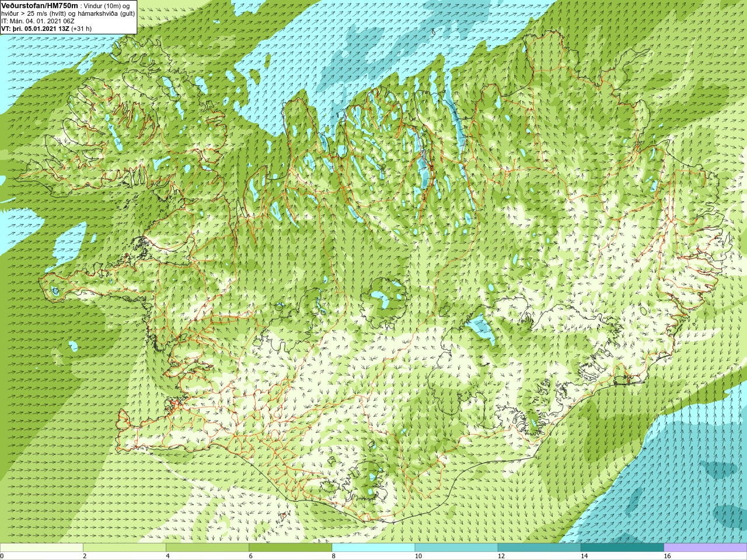Click the pale yellow 0–2 m/s legend swatch
This screenshot has width=747, height=560.
[41, 548]
